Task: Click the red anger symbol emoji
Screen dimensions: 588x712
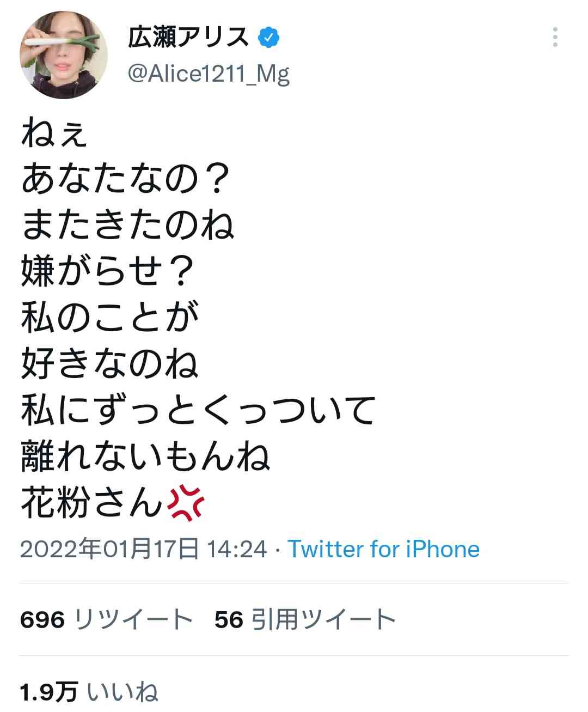Action: coord(185,503)
